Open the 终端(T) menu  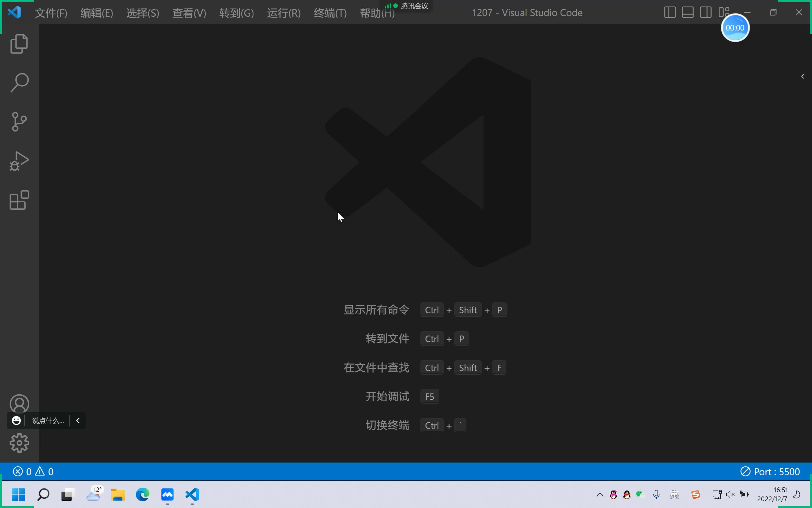coord(330,13)
